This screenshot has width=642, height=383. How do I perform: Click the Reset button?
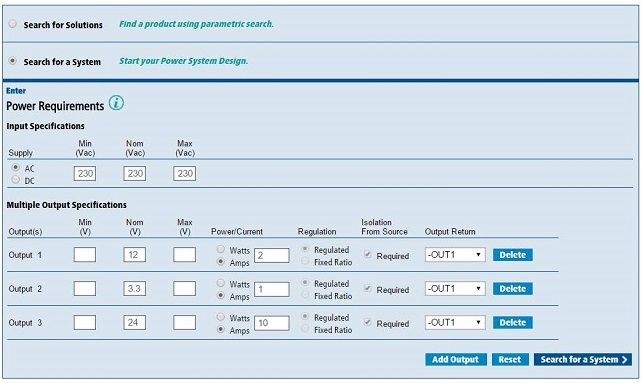pos(510,360)
